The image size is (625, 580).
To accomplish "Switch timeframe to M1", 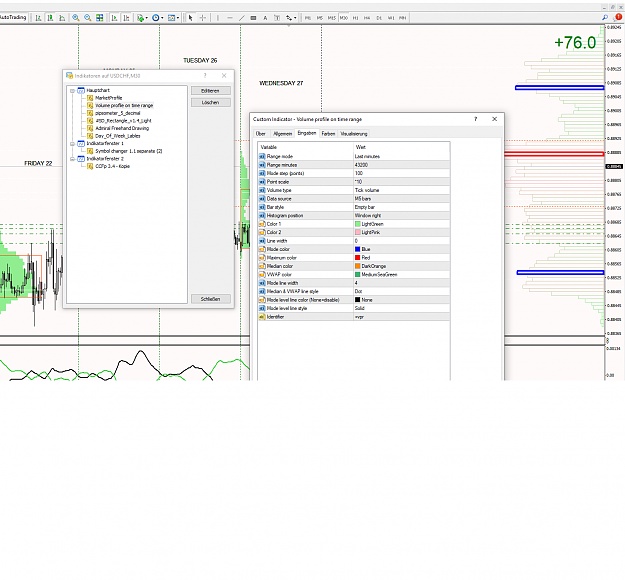I will pos(308,18).
